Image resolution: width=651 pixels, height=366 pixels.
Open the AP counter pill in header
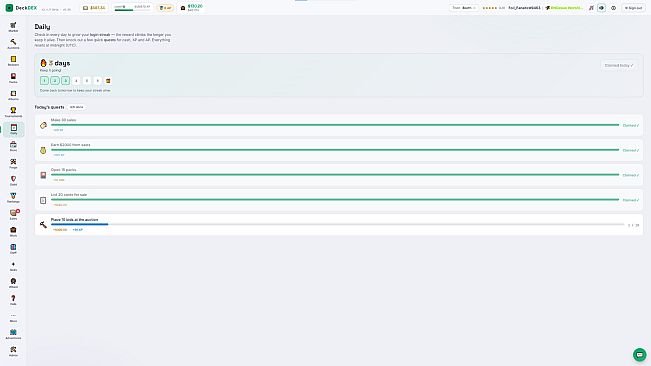click(x=165, y=8)
